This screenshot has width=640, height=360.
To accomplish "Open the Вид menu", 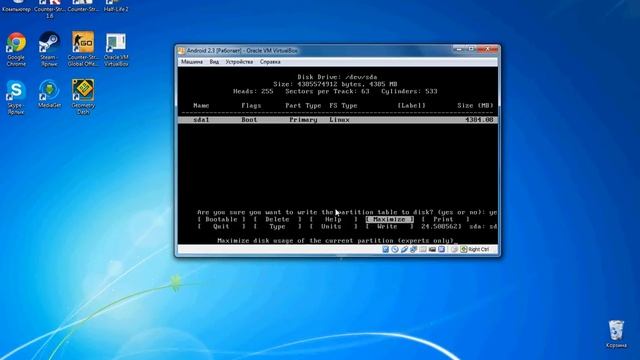I will (214, 62).
